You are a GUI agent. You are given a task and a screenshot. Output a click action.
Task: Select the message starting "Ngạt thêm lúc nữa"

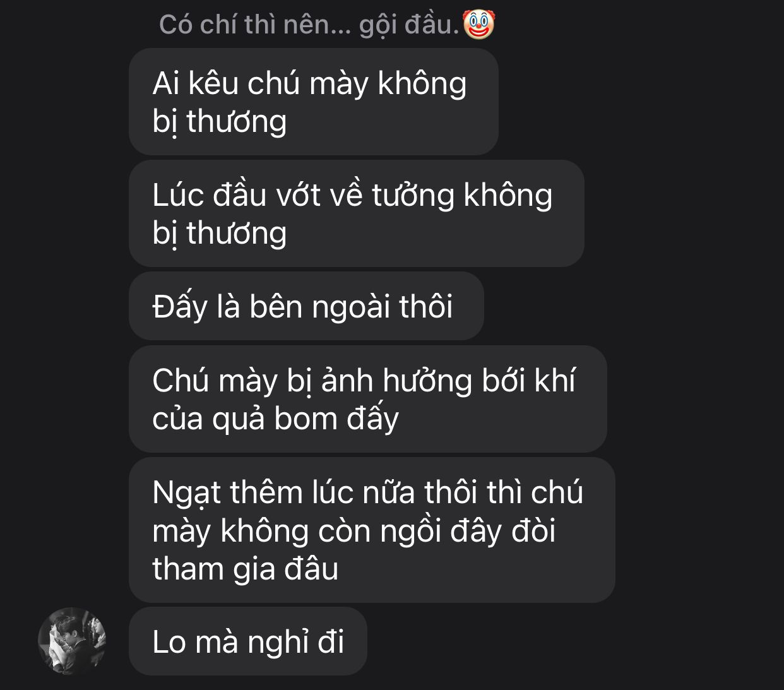pyautogui.click(x=372, y=530)
